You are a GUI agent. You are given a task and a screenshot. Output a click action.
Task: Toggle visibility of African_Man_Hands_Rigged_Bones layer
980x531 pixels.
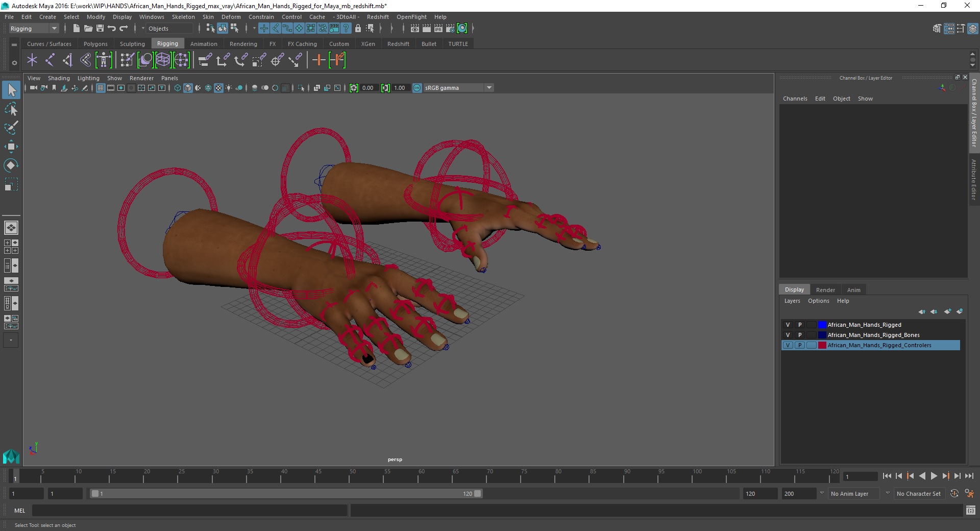pos(788,335)
